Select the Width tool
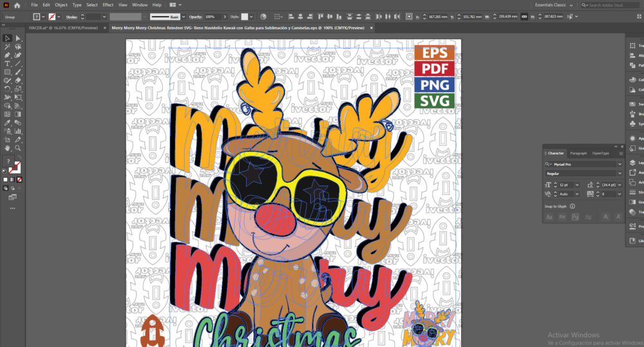 tap(7, 97)
